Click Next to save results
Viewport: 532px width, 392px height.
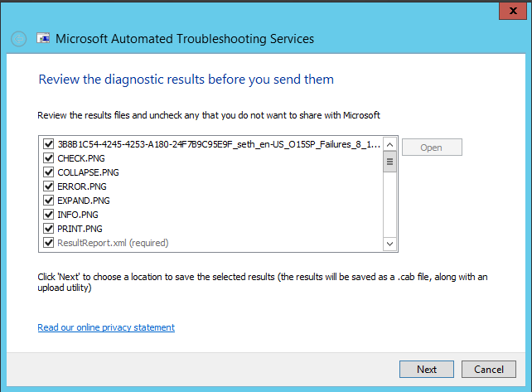(x=427, y=370)
